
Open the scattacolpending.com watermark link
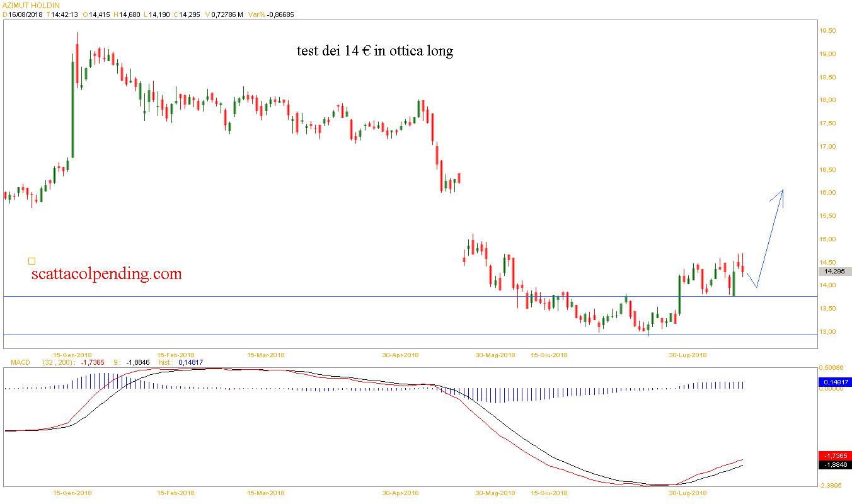(106, 274)
